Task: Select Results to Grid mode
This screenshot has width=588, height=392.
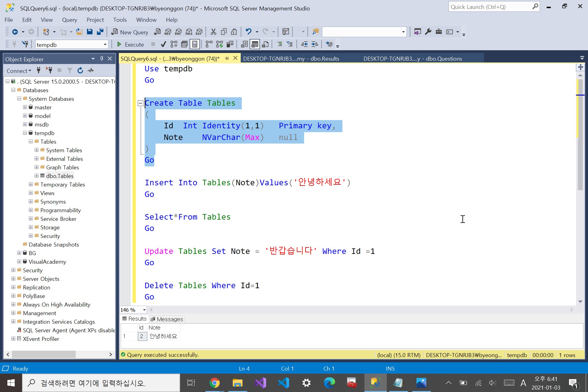Action: pyautogui.click(x=255, y=44)
